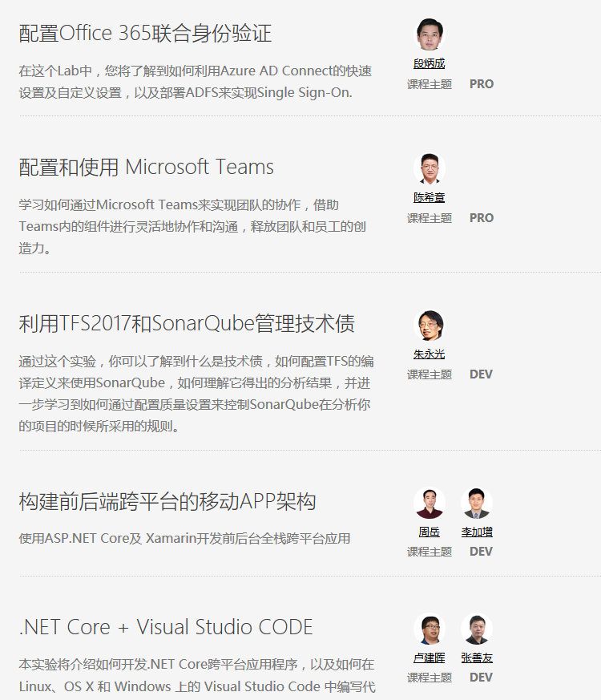Screen dimensions: 601x700
Task: Click the DEV tag for the .NET Core course
Action: [x=481, y=678]
